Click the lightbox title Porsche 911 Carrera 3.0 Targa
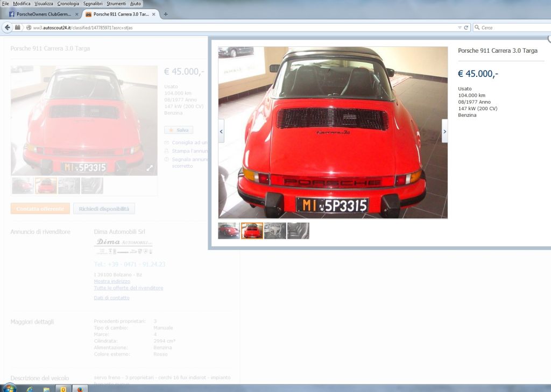551x392 pixels. coord(498,51)
